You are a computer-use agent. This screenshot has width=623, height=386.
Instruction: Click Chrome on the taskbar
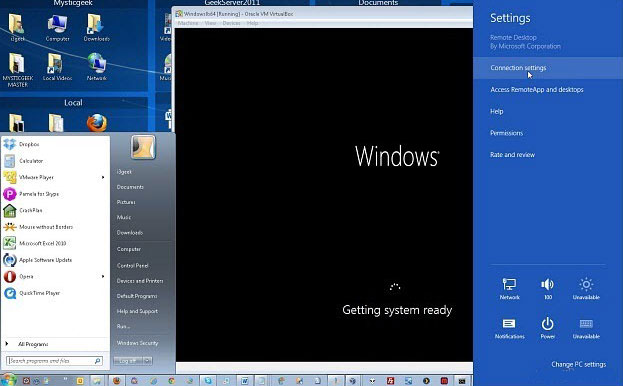[171, 381]
